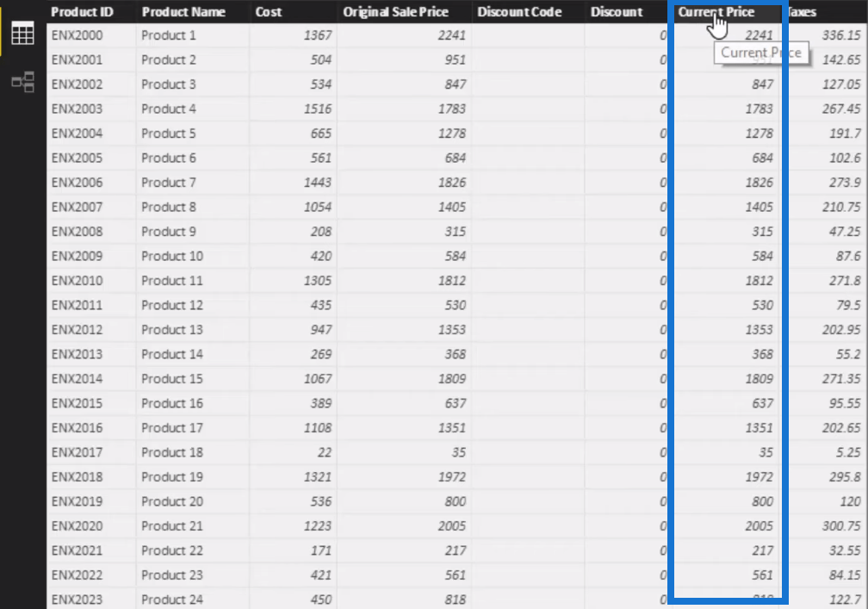Click Cost value 208
The width and height of the screenshot is (868, 609).
click(321, 232)
